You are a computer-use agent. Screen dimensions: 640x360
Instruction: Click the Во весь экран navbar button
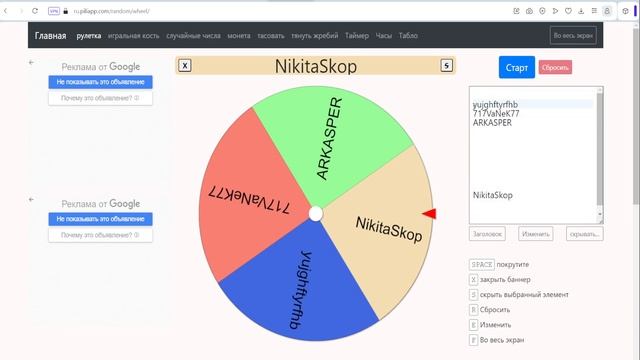click(573, 36)
